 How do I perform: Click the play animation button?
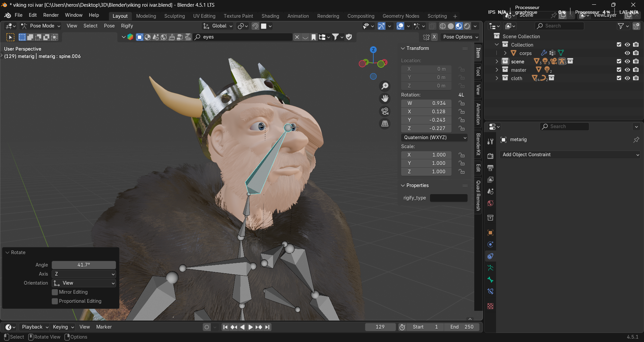pyautogui.click(x=250, y=327)
